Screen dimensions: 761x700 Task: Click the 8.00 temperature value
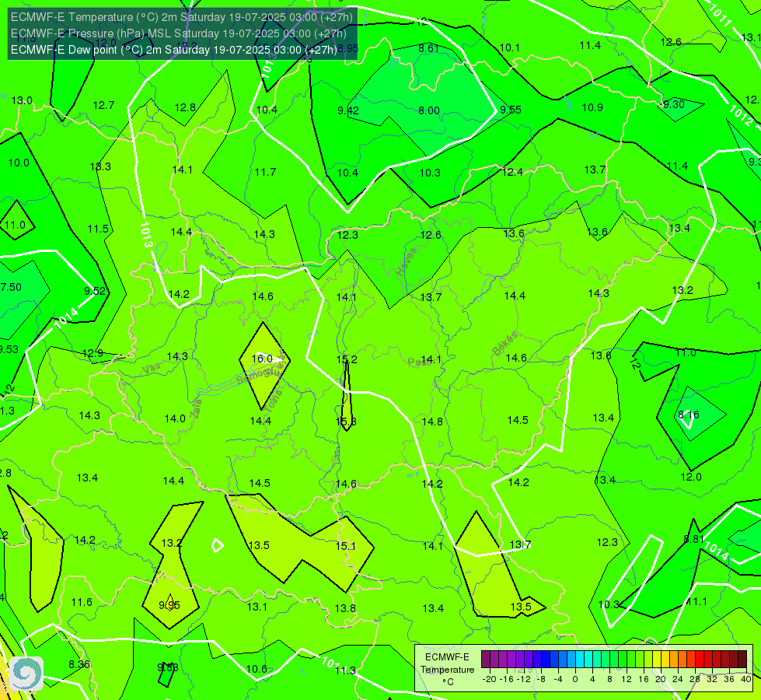429,110
